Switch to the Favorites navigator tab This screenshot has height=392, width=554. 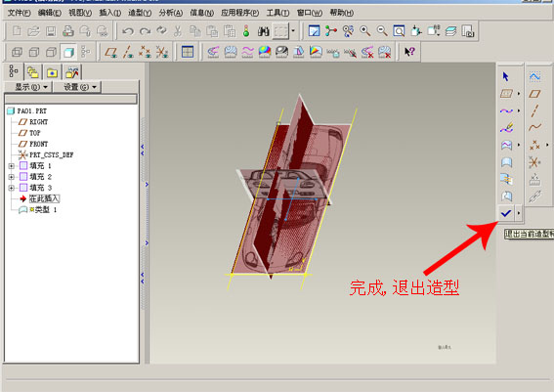coord(52,72)
